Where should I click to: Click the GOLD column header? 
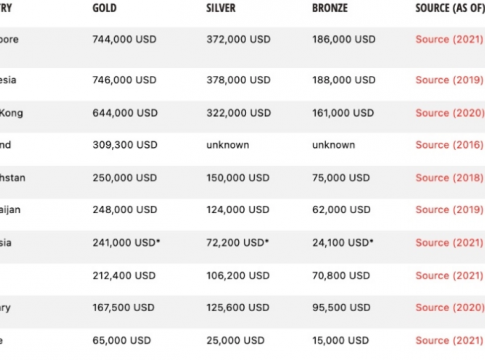(x=105, y=8)
